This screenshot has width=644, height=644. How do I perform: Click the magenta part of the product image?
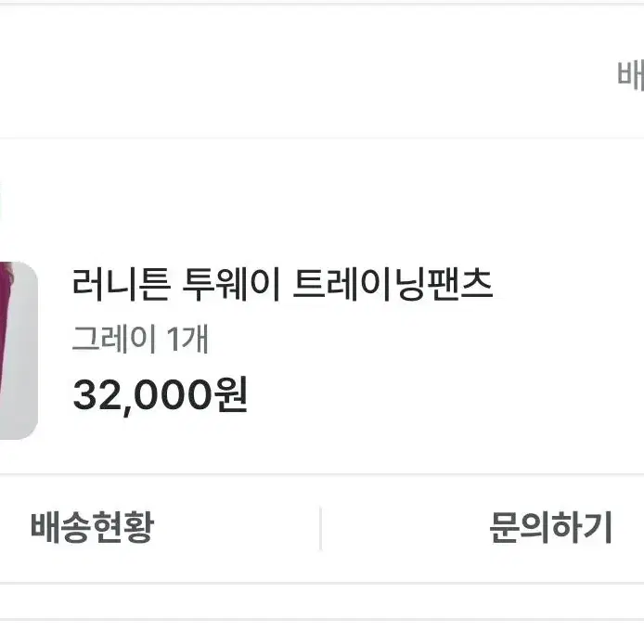coord(5,320)
